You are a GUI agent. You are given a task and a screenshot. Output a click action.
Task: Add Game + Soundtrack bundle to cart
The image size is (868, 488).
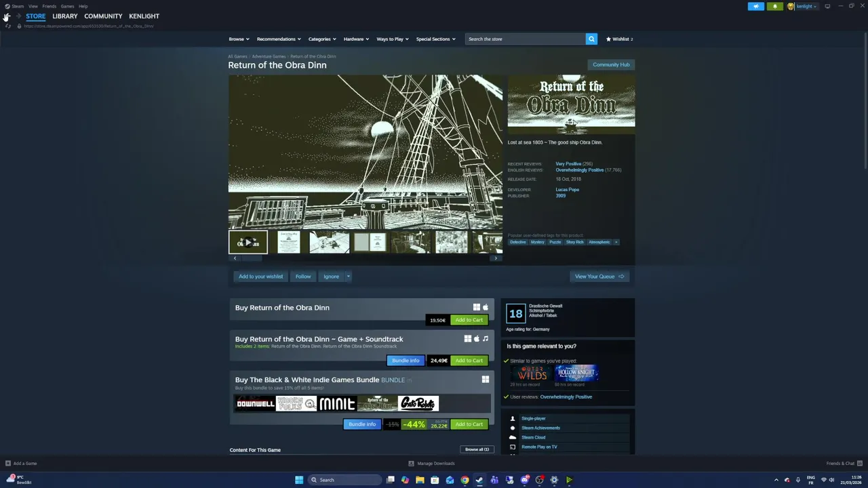[469, 361]
